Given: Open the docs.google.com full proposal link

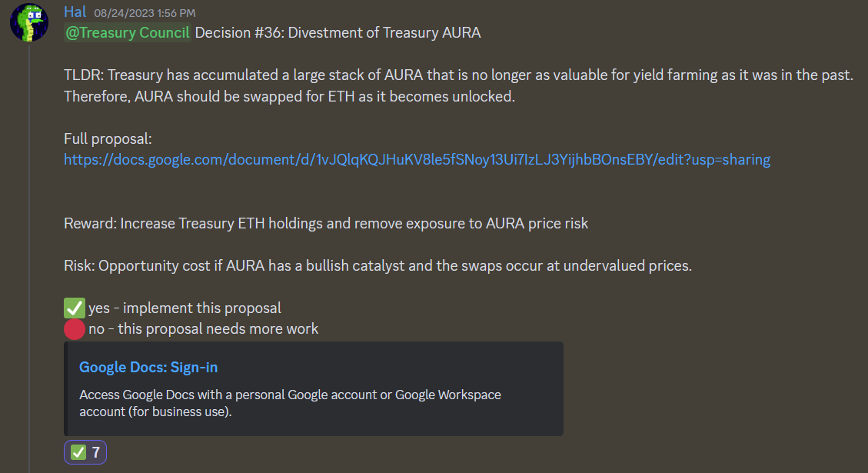Looking at the screenshot, I should [x=417, y=159].
